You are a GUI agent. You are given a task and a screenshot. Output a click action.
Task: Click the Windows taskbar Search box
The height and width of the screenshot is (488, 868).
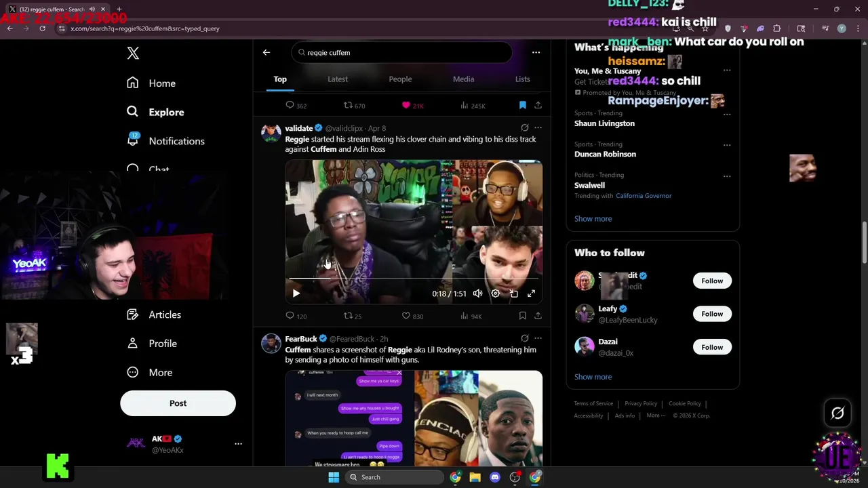[395, 477]
